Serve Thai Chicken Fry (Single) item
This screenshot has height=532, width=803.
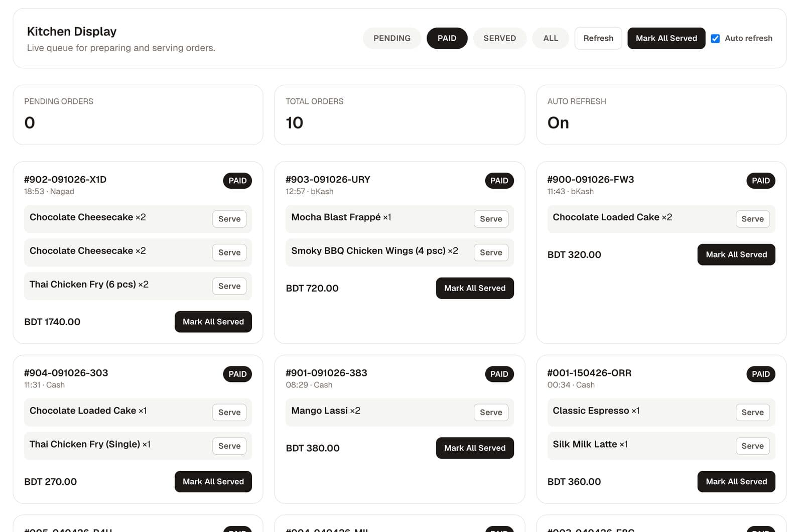tap(229, 446)
